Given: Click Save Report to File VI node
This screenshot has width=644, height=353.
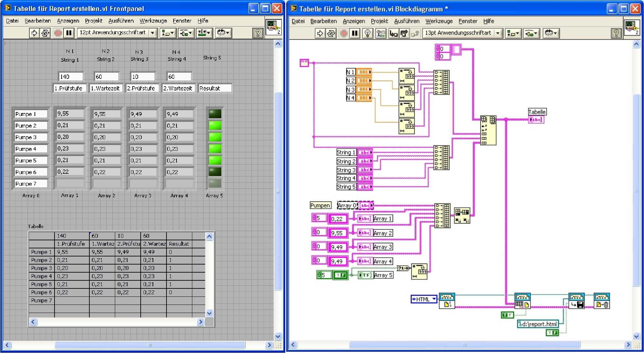Looking at the screenshot, I should (x=576, y=301).
